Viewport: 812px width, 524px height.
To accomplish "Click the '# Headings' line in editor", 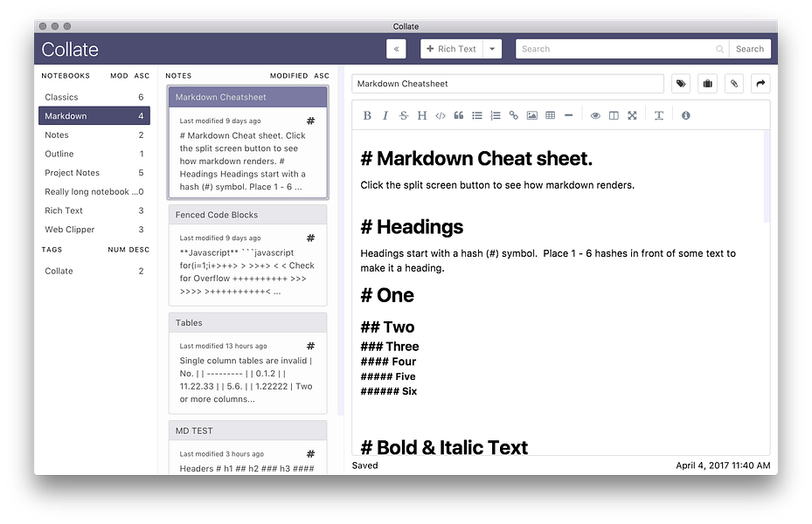I will (412, 226).
